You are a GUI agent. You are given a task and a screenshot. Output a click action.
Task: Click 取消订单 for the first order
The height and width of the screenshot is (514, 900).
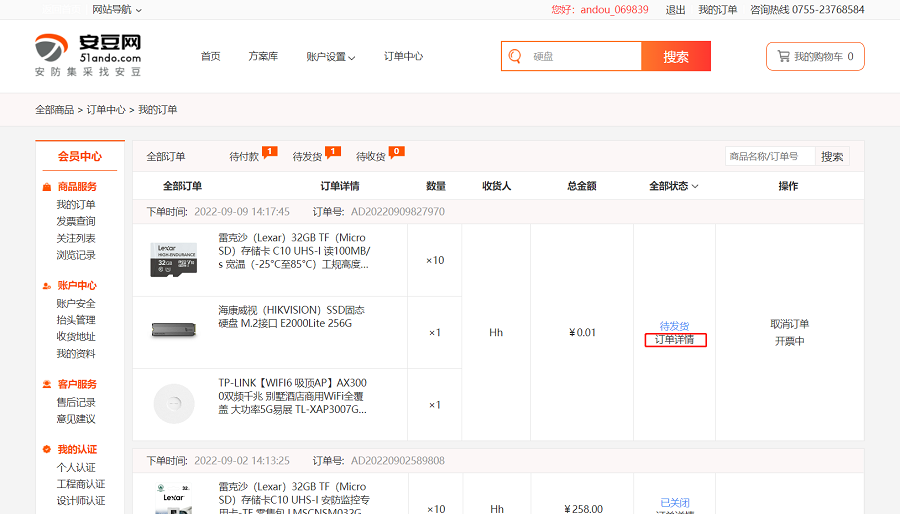coord(789,324)
